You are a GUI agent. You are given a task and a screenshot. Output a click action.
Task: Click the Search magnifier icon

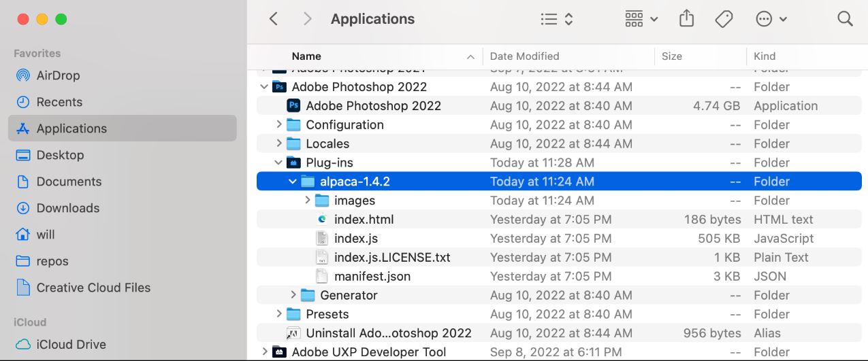click(x=845, y=19)
